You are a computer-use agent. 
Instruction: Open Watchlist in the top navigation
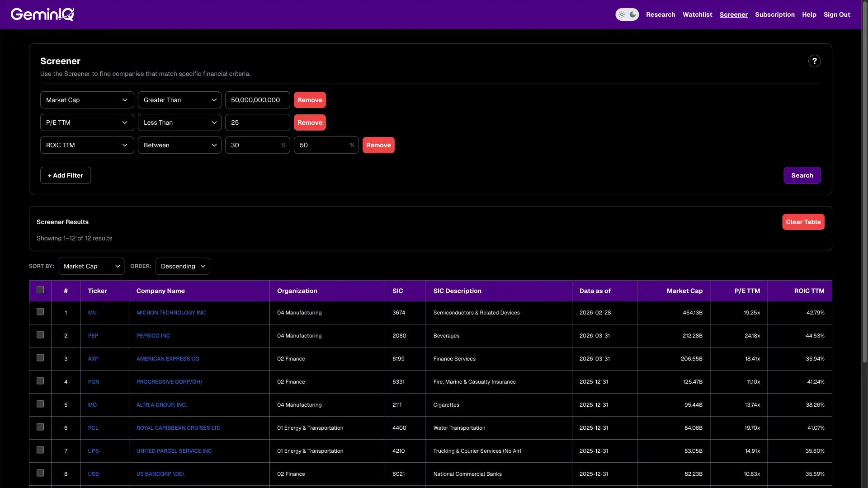point(697,14)
